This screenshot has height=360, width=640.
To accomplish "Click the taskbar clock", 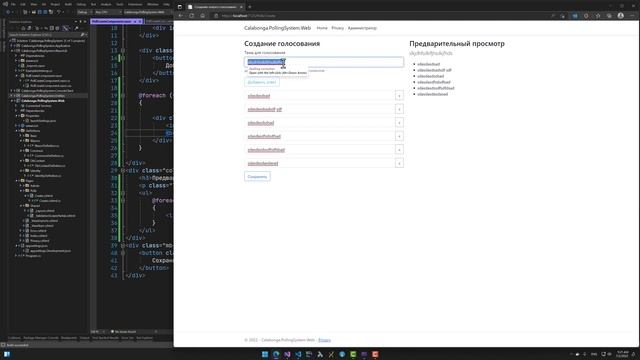I will click(623, 354).
